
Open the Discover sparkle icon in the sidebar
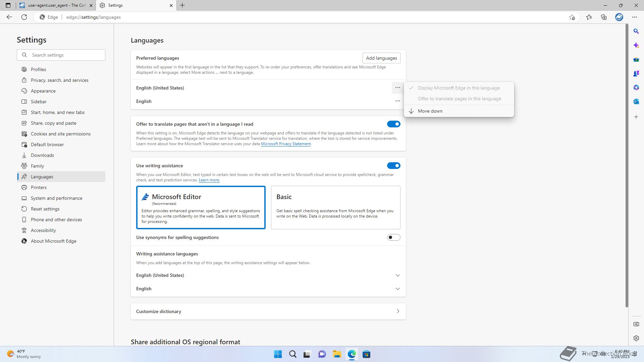[636, 45]
